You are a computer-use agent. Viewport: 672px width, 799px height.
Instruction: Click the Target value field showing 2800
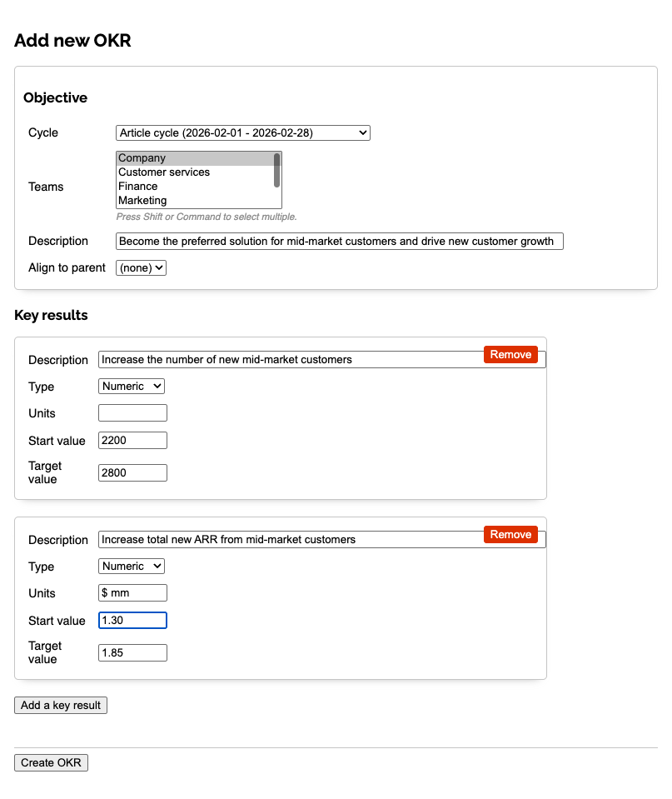[132, 472]
